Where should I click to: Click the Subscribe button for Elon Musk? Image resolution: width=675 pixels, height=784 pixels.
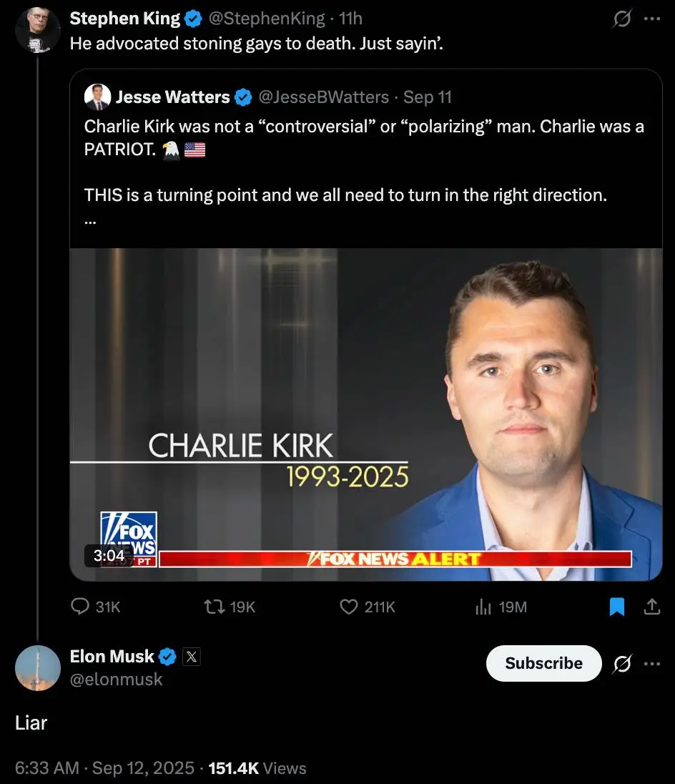543,663
